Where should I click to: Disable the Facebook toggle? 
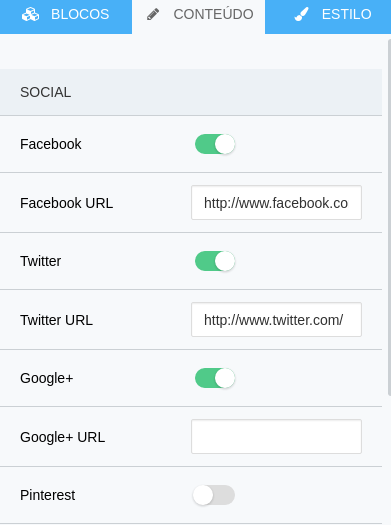click(x=215, y=144)
